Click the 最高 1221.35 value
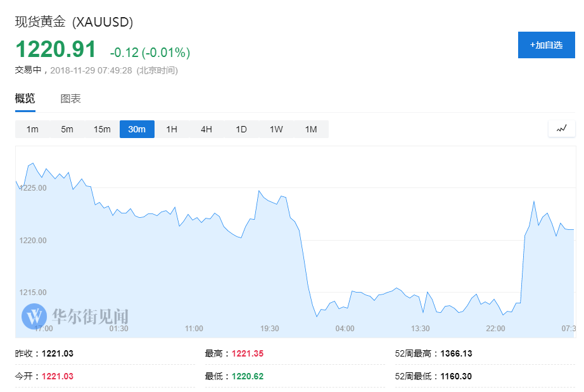 pos(247,353)
